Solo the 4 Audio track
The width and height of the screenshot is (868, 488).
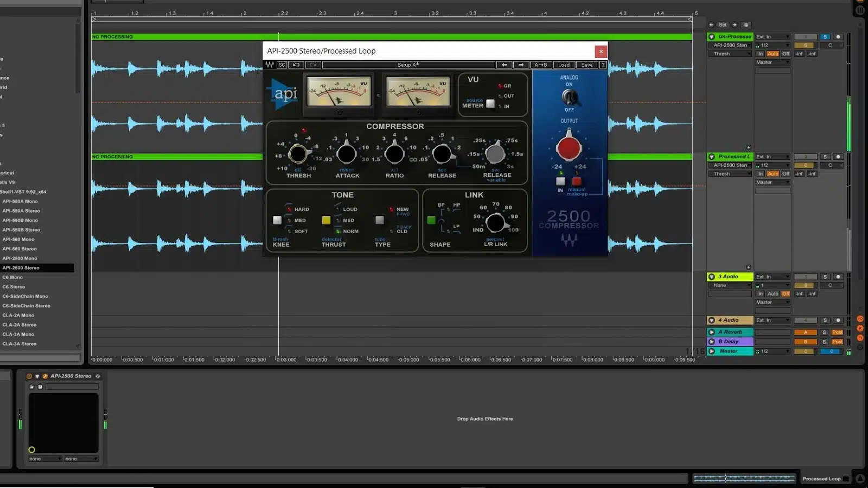point(825,320)
